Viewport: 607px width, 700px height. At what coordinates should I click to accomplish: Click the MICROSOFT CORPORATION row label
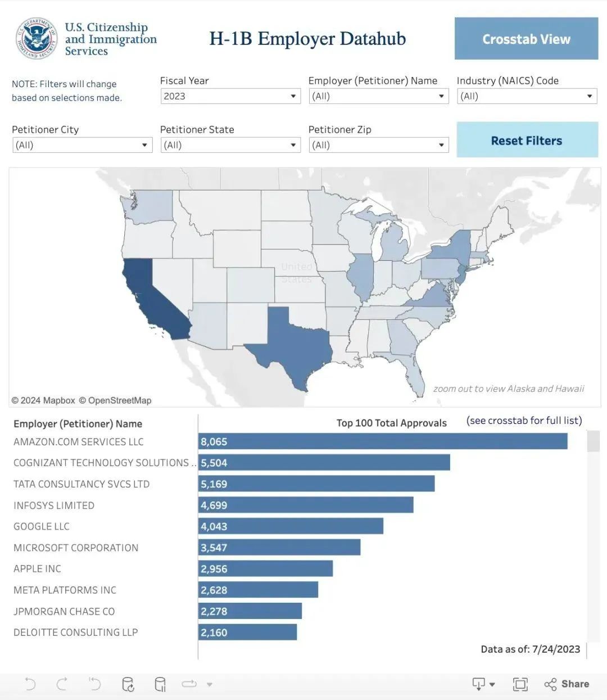(x=76, y=548)
